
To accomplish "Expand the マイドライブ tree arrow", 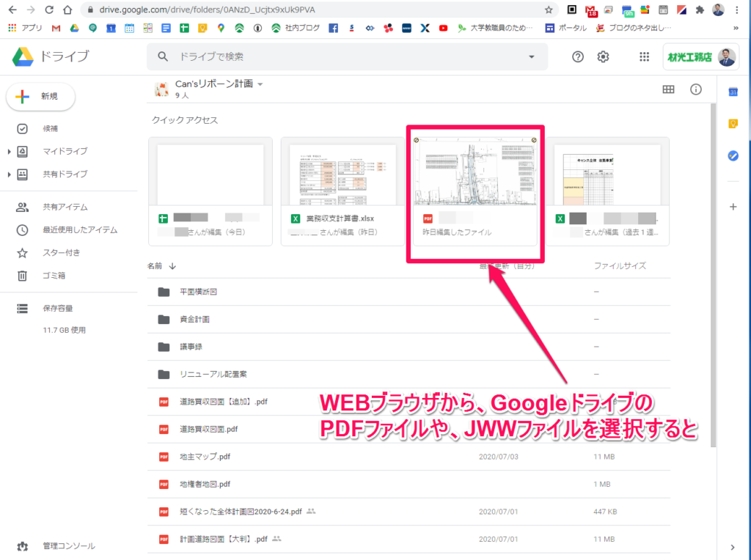I will tap(9, 152).
